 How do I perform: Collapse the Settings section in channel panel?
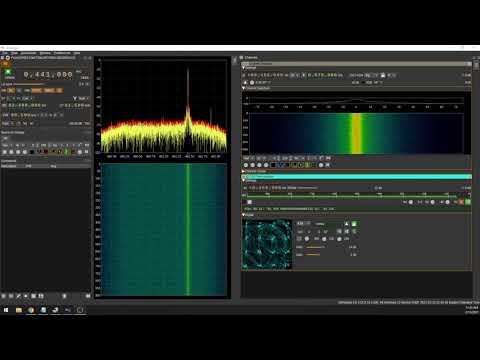click(x=244, y=68)
